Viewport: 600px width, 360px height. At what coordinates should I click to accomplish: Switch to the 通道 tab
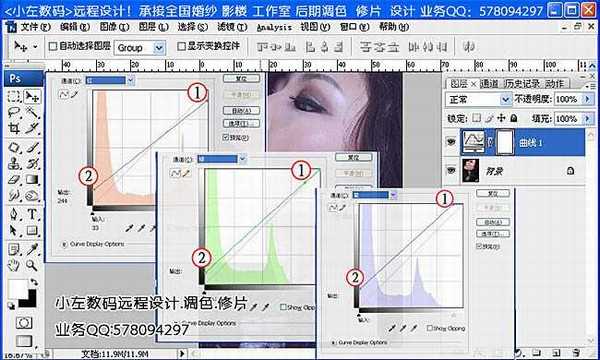pos(489,83)
